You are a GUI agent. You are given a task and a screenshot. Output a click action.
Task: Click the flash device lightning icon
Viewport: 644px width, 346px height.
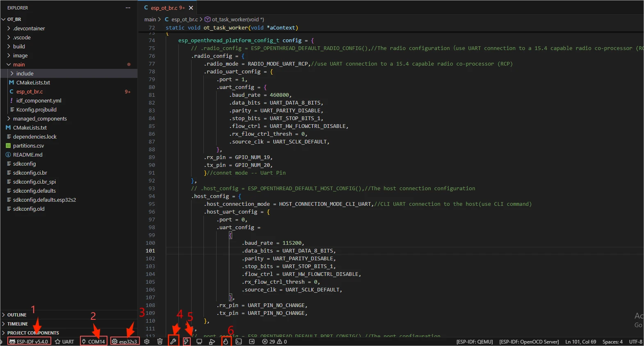click(187, 341)
